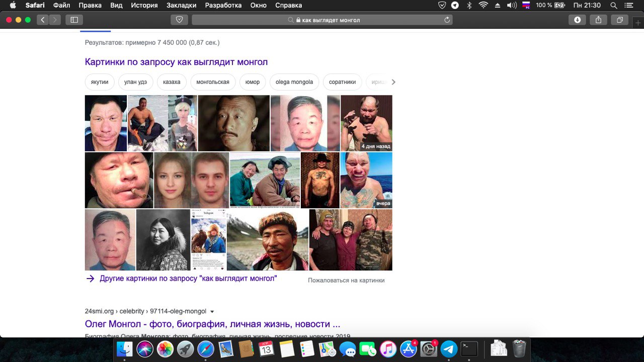Open the Закладки menu
Viewport: 644px width, 362px height.
point(182,6)
